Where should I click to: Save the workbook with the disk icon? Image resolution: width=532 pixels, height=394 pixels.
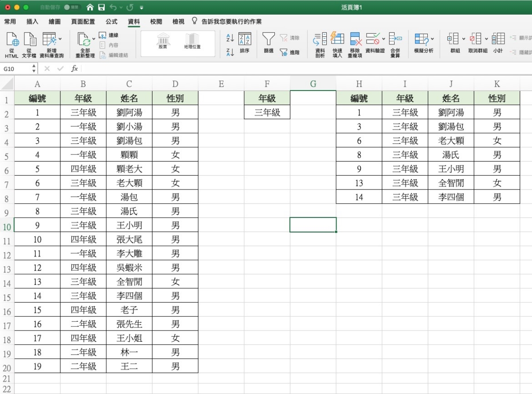tap(102, 8)
